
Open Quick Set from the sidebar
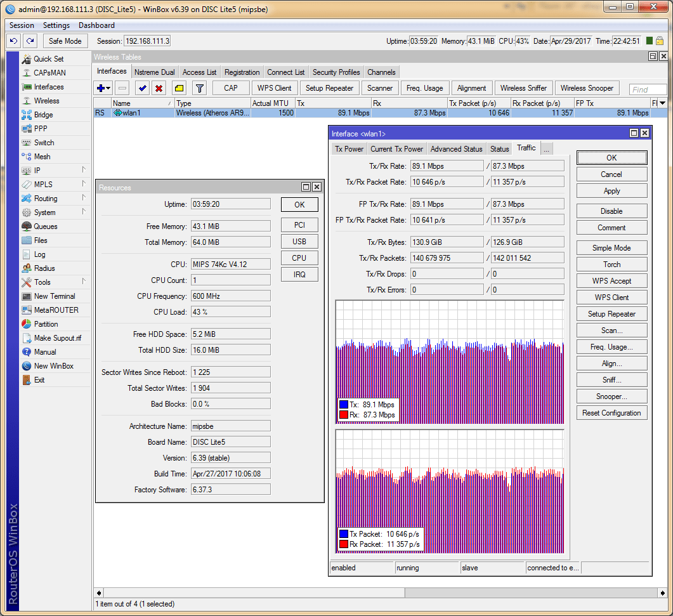48,59
